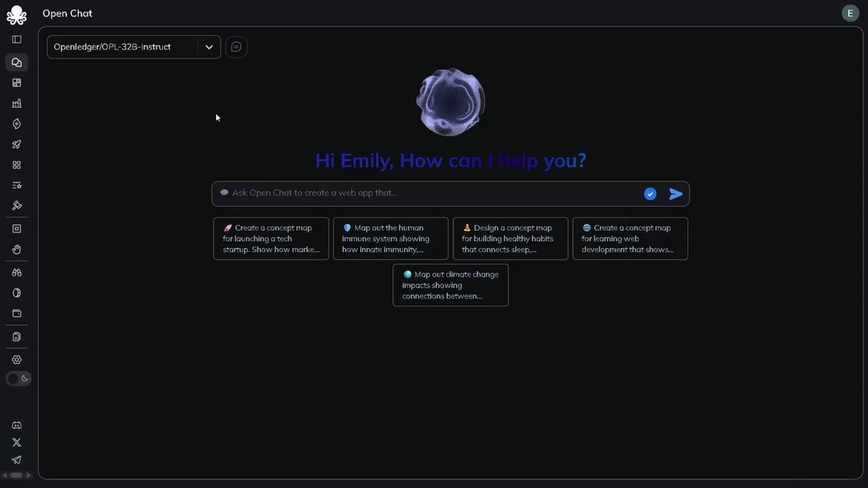Open the grid pattern sidebar icon

[x=17, y=82]
